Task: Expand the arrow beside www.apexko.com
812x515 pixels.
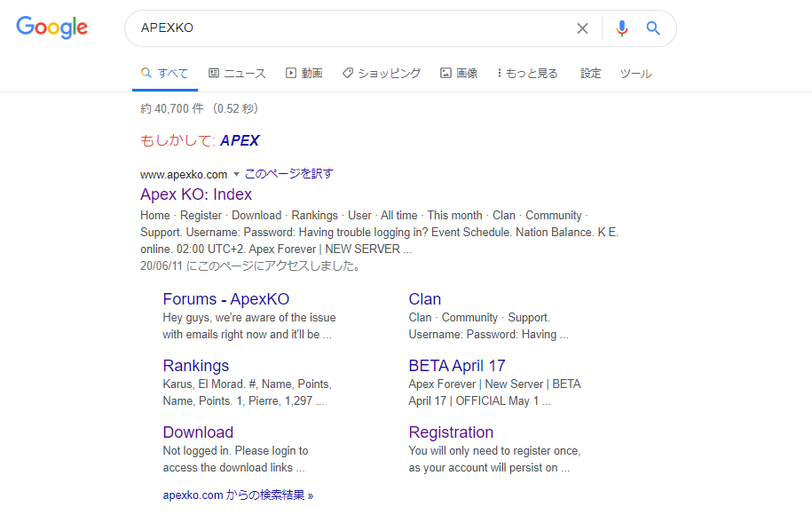Action: tap(236, 174)
